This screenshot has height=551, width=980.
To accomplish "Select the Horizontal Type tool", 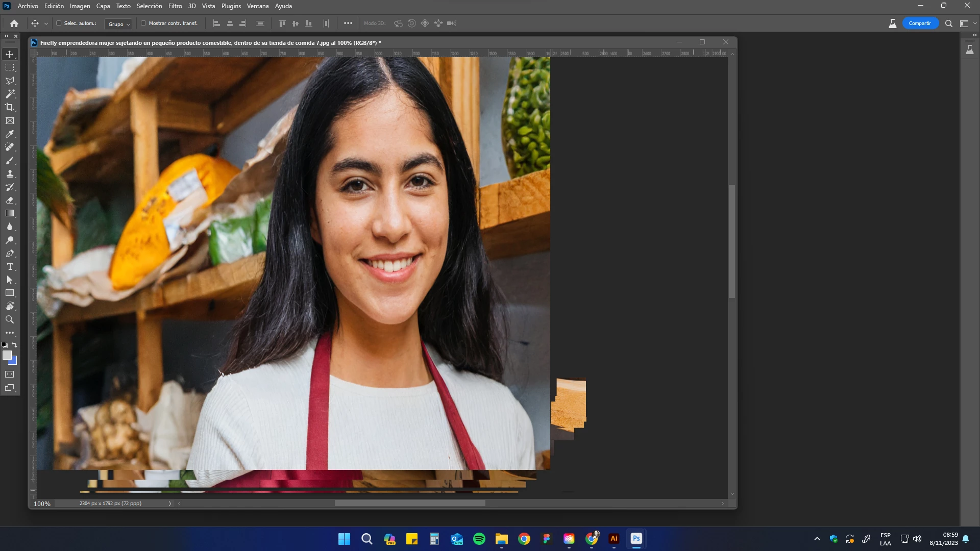I will pyautogui.click(x=10, y=267).
